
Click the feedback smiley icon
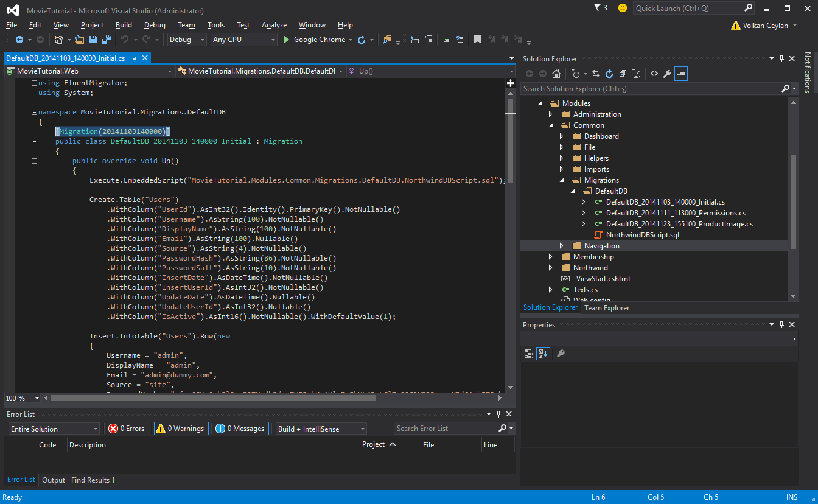(622, 8)
